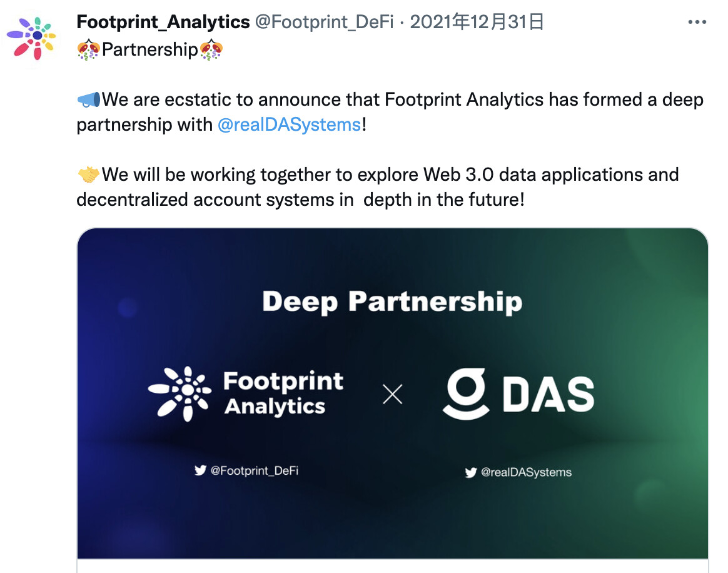Open the 2021年12月31日 tweet date link
The image size is (728, 573).
click(x=477, y=22)
